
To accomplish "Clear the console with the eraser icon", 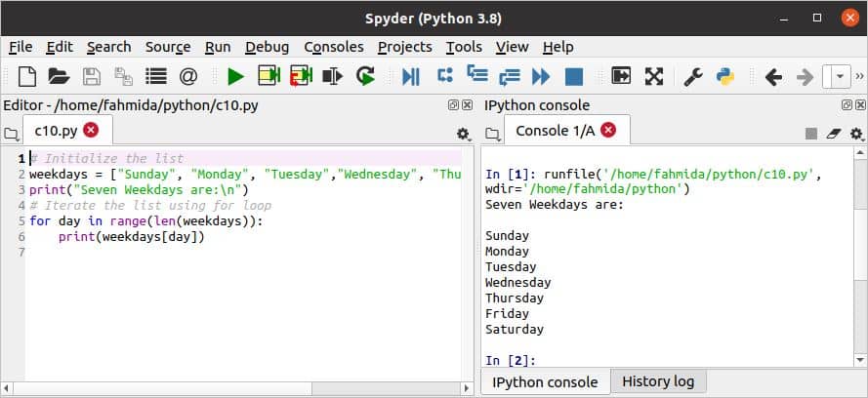I will click(834, 134).
